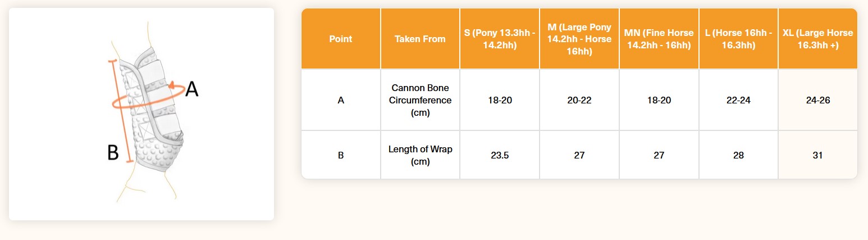Select the S (Pony 13.3hh - 14.2hh) header

tap(500, 39)
